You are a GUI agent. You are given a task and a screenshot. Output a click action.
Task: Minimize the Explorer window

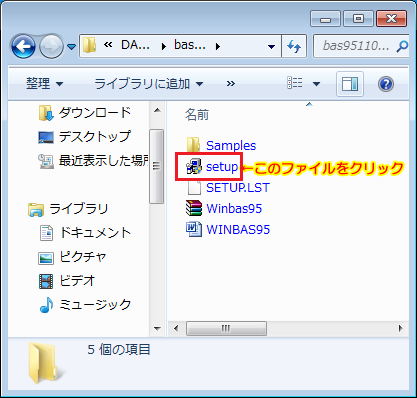point(325,19)
